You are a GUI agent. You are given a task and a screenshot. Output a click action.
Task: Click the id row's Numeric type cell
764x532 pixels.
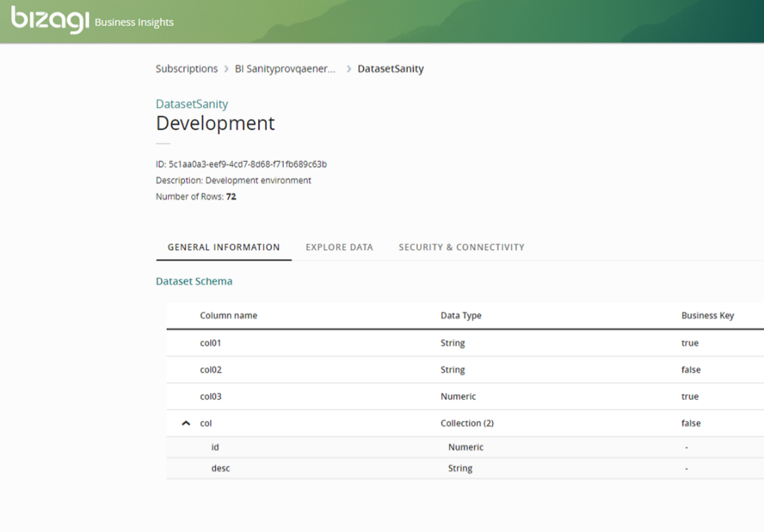click(466, 447)
